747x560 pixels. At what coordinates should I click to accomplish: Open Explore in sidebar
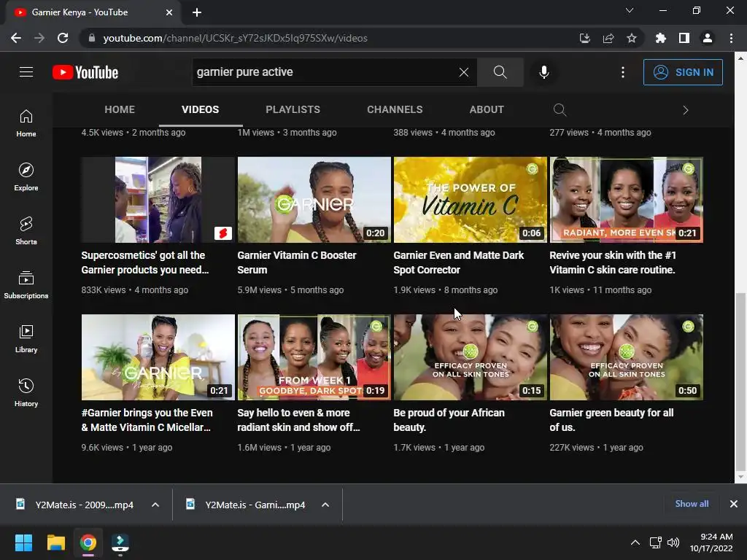point(26,176)
